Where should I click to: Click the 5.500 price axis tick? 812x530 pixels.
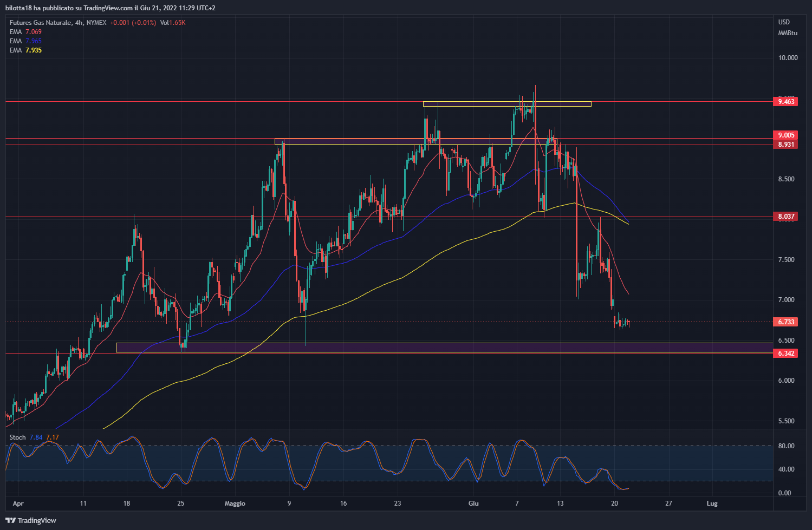point(786,421)
